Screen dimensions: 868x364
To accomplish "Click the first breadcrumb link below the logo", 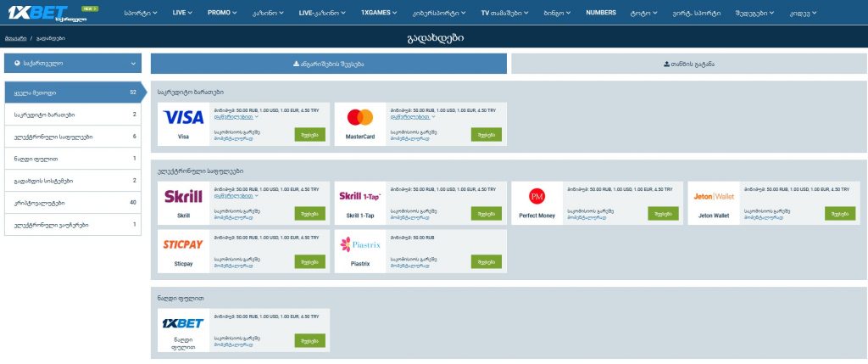I will pyautogui.click(x=15, y=39).
